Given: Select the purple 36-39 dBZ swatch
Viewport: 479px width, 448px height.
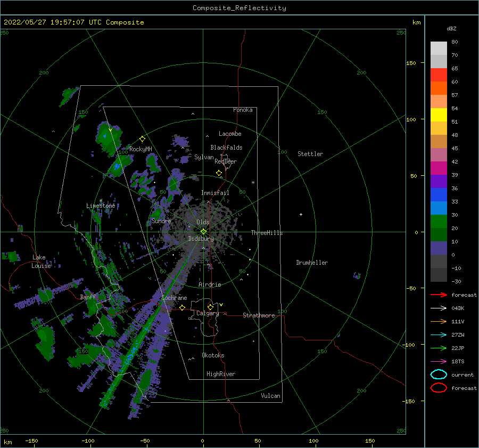Looking at the screenshot, I should [x=439, y=182].
